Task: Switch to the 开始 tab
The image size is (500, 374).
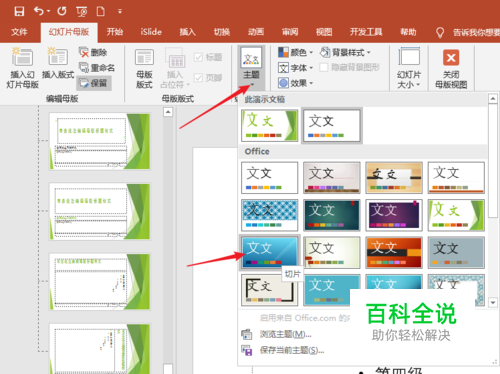Action: point(114,32)
